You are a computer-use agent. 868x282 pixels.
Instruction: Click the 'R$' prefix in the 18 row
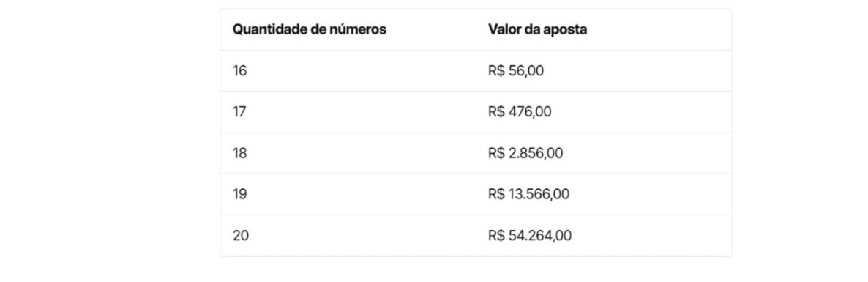(x=496, y=153)
